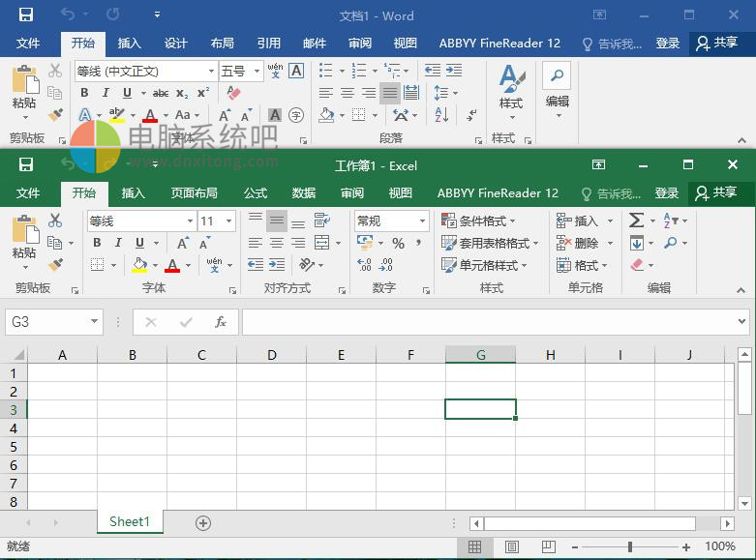
Task: Click Excel select-all corner triangle
Action: tap(18, 355)
